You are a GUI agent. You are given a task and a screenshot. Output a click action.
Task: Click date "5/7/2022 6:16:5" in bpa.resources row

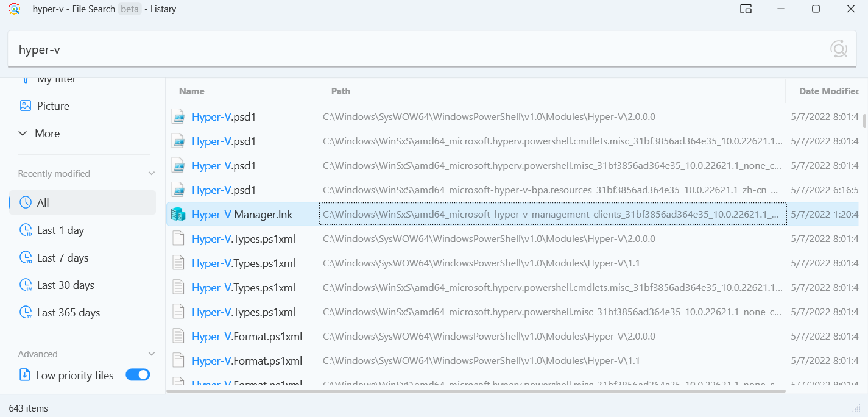(x=825, y=190)
